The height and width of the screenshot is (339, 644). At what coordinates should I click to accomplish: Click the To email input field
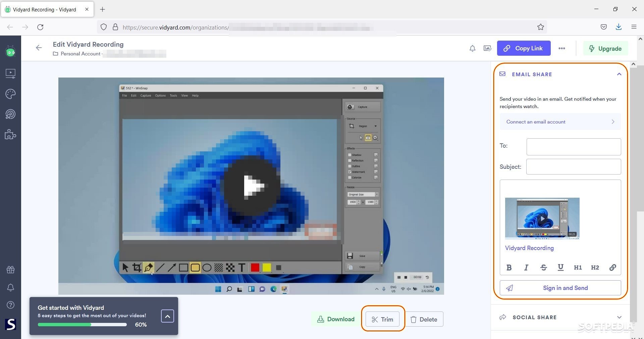coord(574,147)
